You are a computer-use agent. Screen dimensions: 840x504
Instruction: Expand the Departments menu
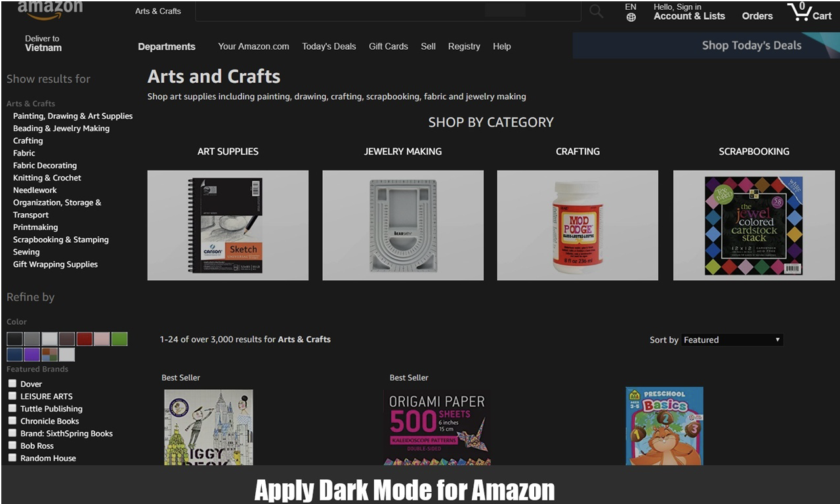(x=167, y=47)
